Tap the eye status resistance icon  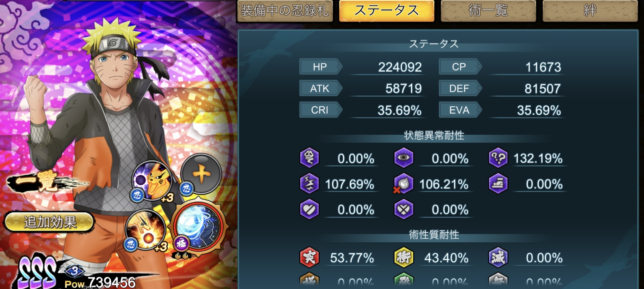point(403,158)
